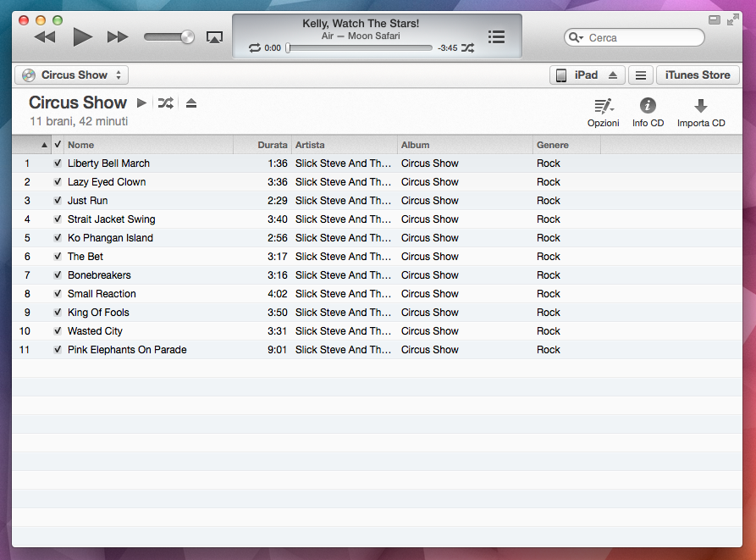
Task: Click the CD disc icon beside Circus Show
Action: (29, 75)
